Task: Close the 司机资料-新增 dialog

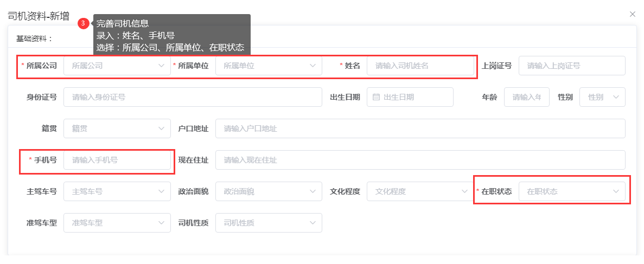Action: (633, 15)
